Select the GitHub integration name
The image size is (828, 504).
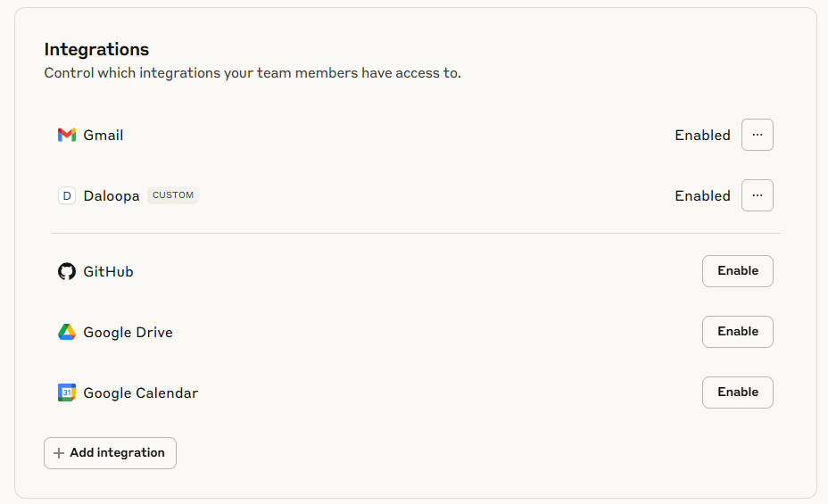(108, 272)
